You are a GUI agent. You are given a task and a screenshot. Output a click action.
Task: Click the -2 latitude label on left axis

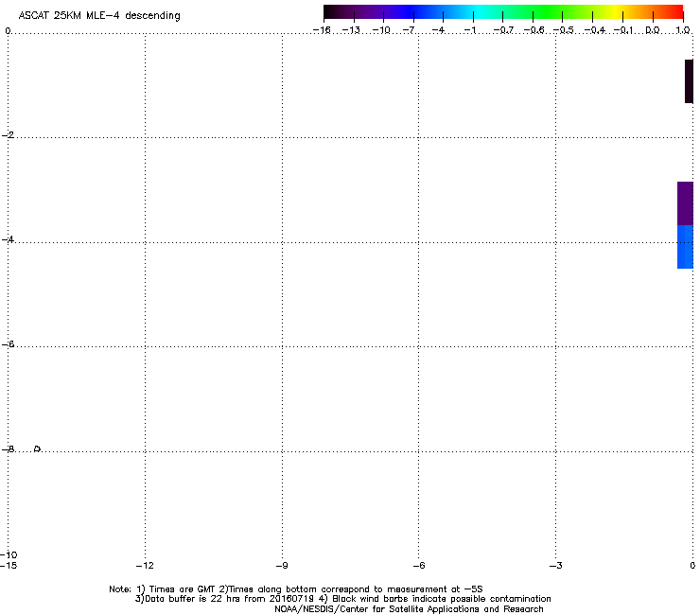click(8, 135)
